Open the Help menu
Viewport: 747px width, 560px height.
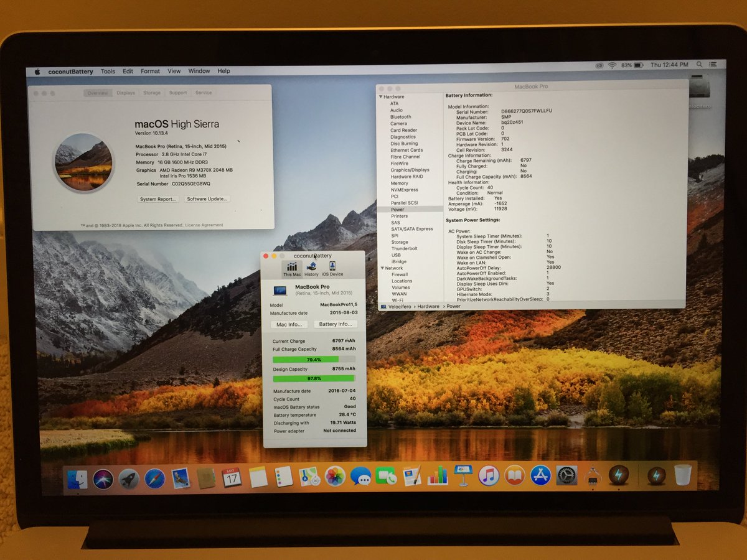click(x=223, y=71)
